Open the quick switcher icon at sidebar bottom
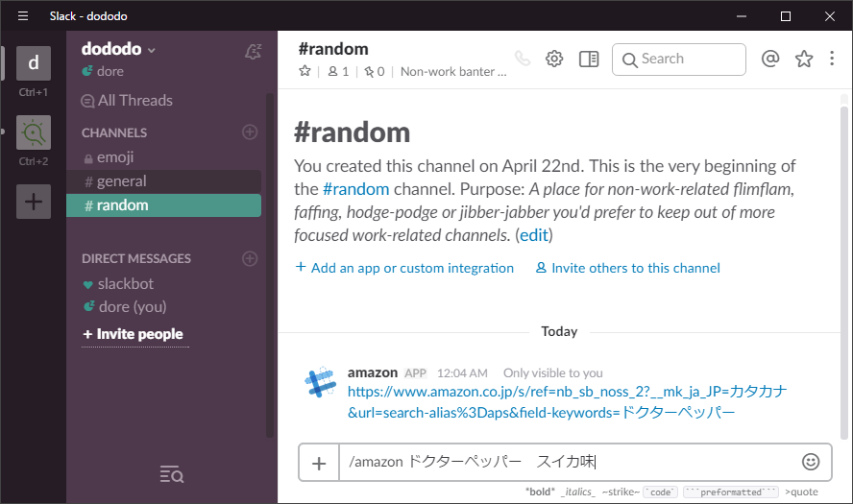 point(171,473)
